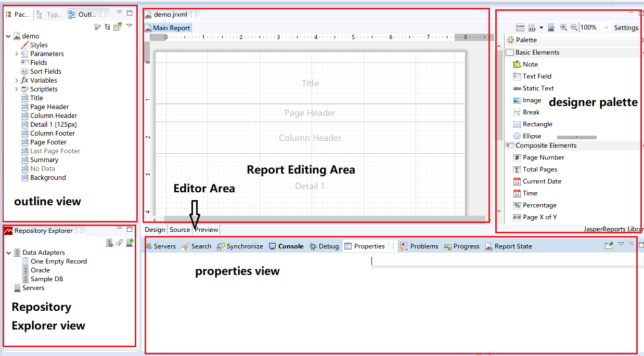Select the Page X of Y element
Screen dimensions: 644x356
[x=534, y=217]
